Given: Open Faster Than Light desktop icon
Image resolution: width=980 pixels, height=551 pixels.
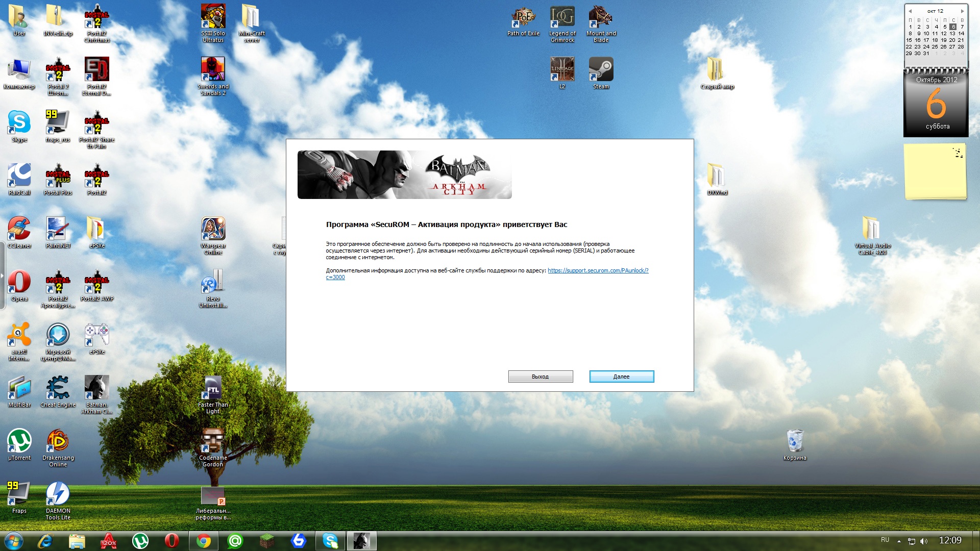Looking at the screenshot, I should pyautogui.click(x=213, y=388).
